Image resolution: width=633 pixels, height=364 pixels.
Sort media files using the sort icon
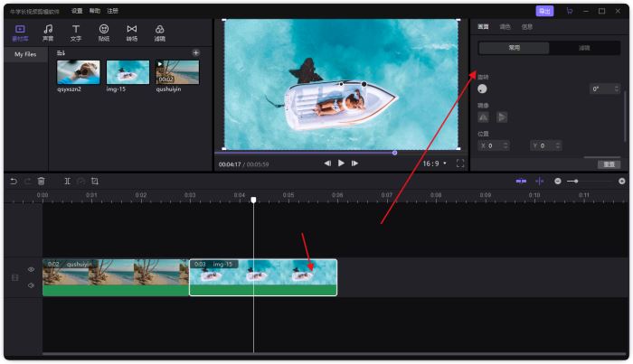pyautogui.click(x=61, y=52)
